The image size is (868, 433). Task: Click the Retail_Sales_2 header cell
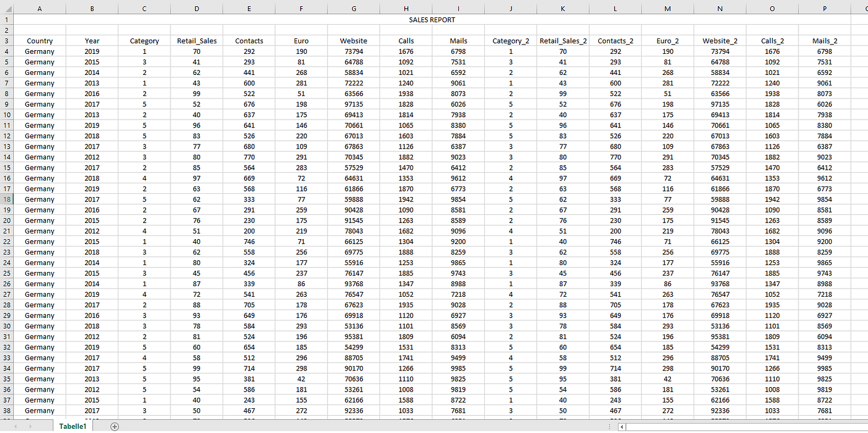click(563, 41)
